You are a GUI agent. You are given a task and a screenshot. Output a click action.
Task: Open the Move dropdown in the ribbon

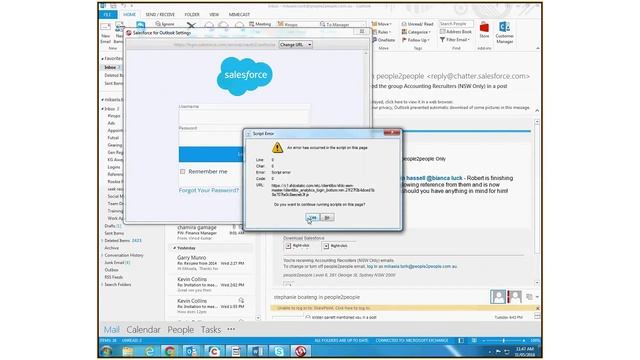point(382,24)
